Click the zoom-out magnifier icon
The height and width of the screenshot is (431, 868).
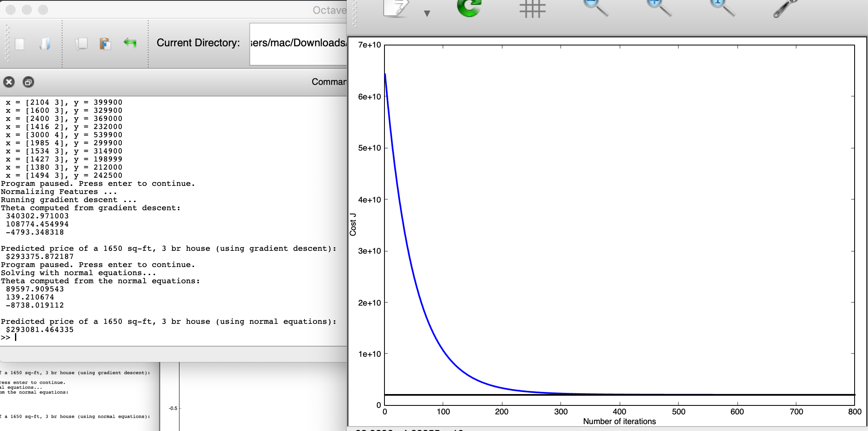[596, 8]
